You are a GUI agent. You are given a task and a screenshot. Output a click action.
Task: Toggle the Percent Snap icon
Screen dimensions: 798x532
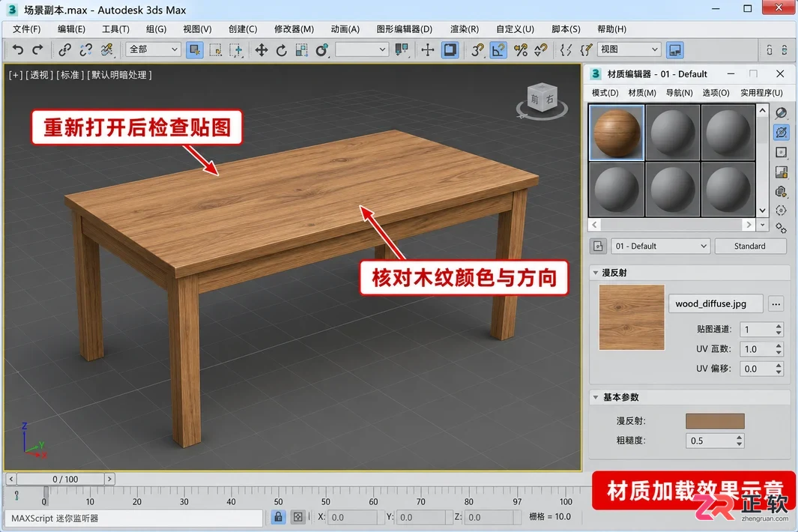click(521, 50)
